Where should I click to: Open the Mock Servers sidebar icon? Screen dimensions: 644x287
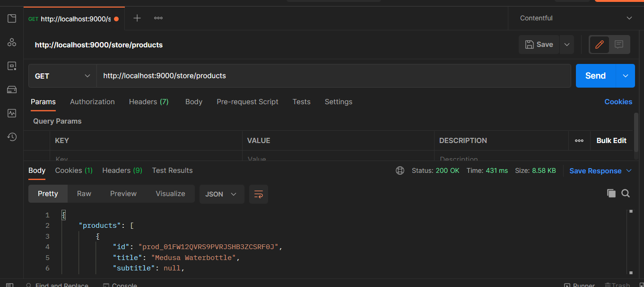pyautogui.click(x=12, y=90)
